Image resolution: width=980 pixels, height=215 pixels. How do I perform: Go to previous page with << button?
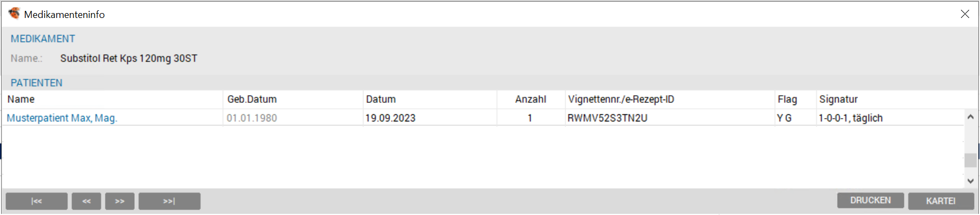(x=86, y=201)
